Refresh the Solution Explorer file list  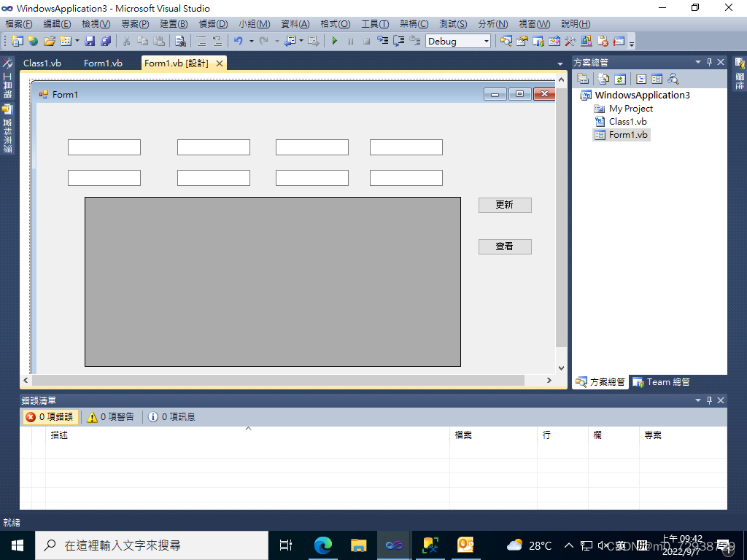(x=620, y=79)
